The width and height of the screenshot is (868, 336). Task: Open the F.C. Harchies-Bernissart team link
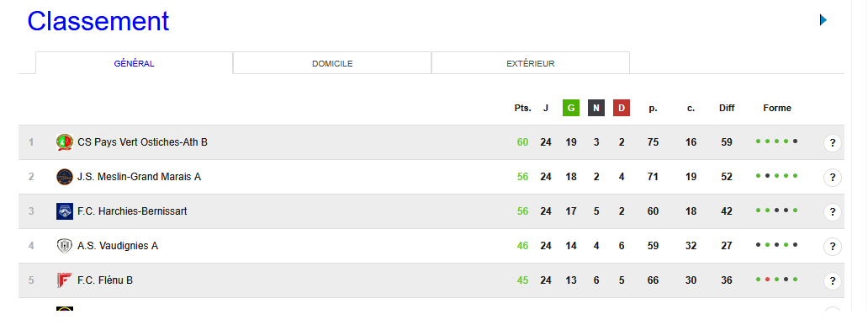132,211
